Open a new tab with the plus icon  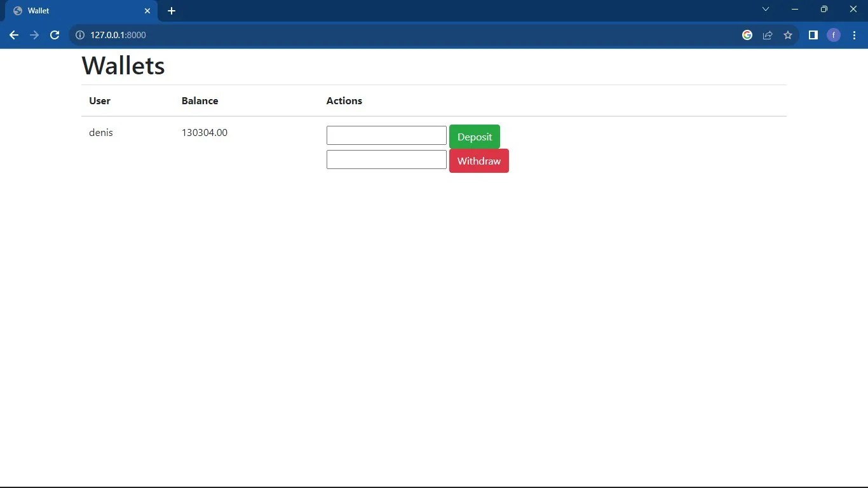171,10
